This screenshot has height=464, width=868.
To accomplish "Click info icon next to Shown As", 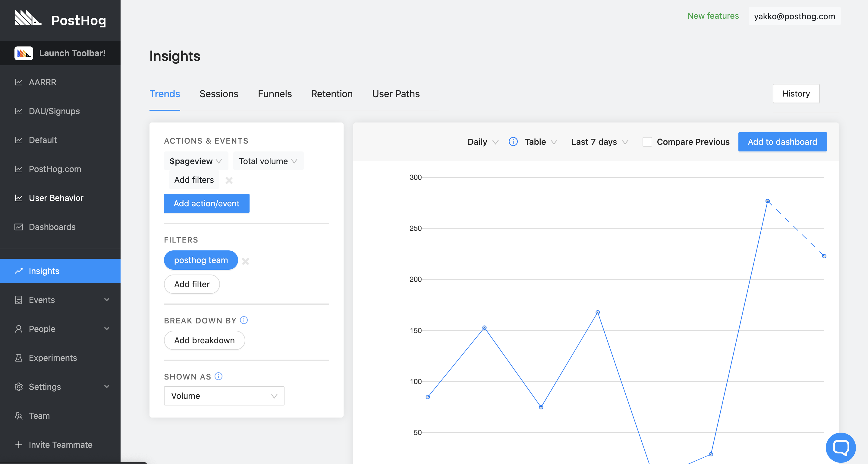I will (218, 376).
